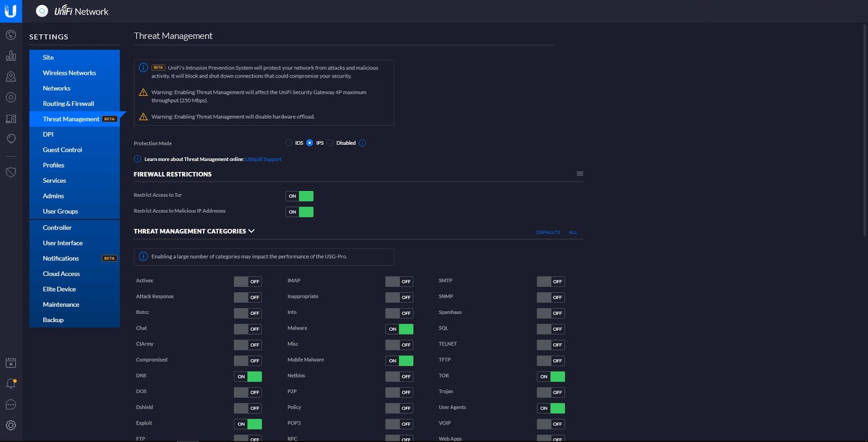Click Firewall Restrictions hamburger menu icon
868x442 pixels.
click(x=580, y=174)
